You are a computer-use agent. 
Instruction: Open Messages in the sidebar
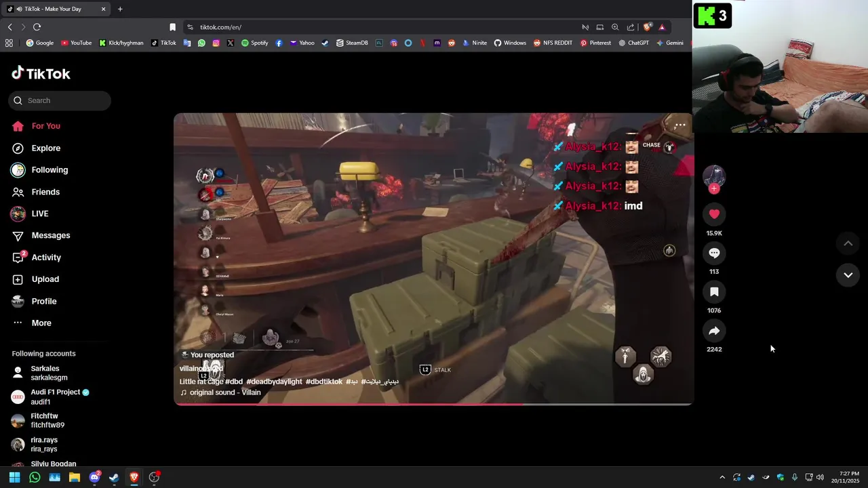tap(41, 235)
